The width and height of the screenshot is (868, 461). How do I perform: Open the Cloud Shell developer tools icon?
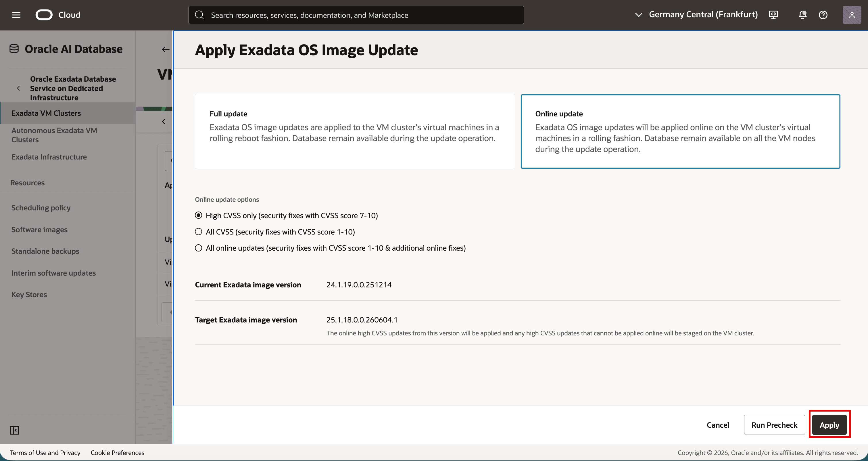[773, 15]
